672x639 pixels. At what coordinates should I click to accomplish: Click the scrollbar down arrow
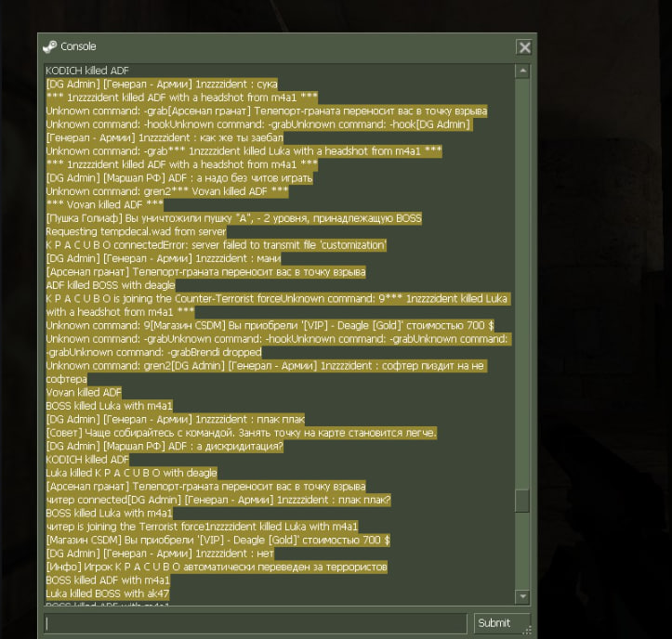tap(522, 596)
